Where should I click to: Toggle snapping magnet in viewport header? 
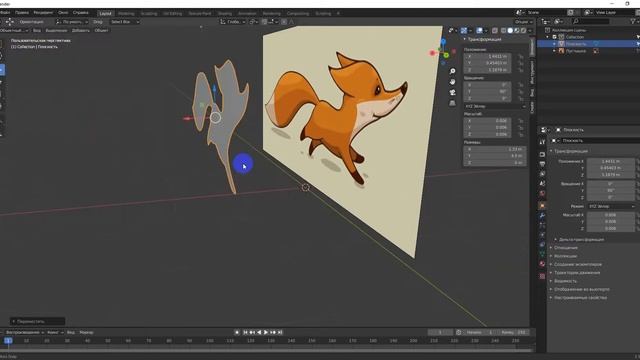click(264, 22)
